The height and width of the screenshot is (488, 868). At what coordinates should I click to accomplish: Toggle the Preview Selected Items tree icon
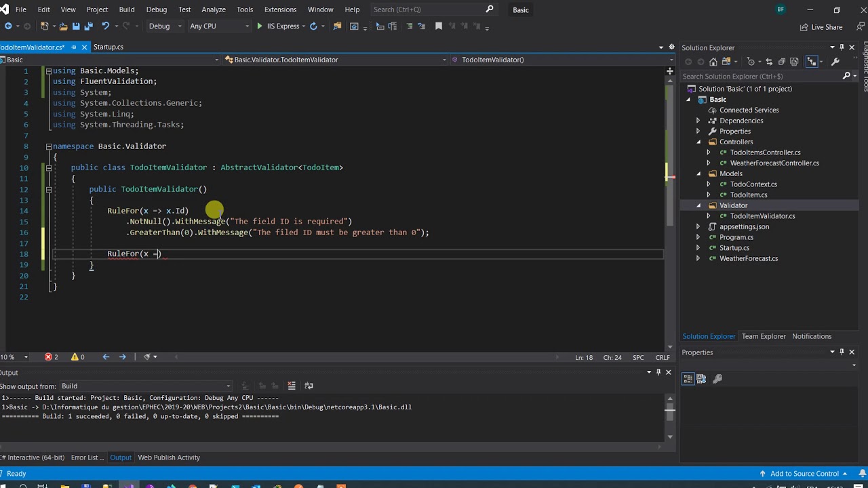[x=811, y=62]
